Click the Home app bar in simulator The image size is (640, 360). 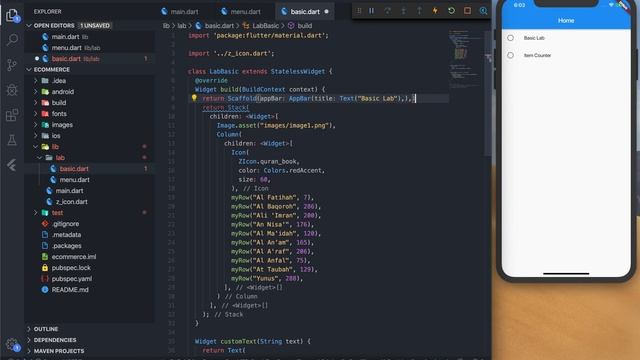pos(566,20)
